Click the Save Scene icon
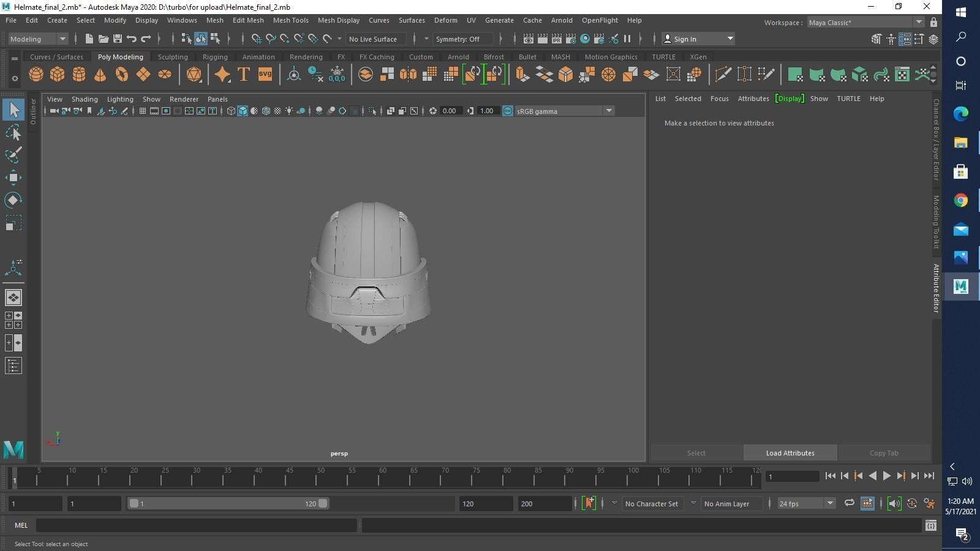The height and width of the screenshot is (551, 980). 117,39
